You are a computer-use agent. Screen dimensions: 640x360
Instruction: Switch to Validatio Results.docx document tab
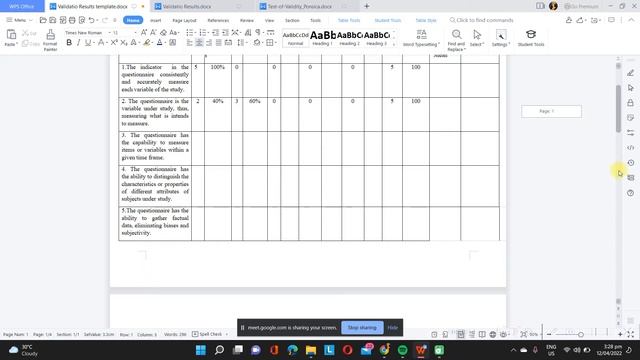[x=187, y=7]
